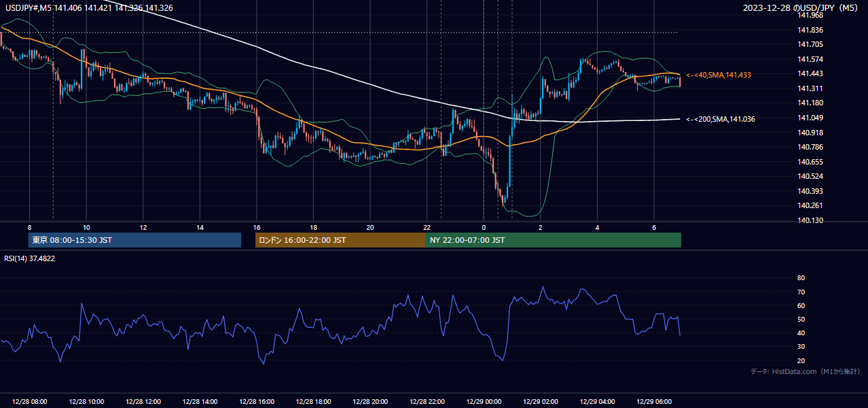Click RSI scale level 80
Screen dimensions: 868x408
point(801,278)
